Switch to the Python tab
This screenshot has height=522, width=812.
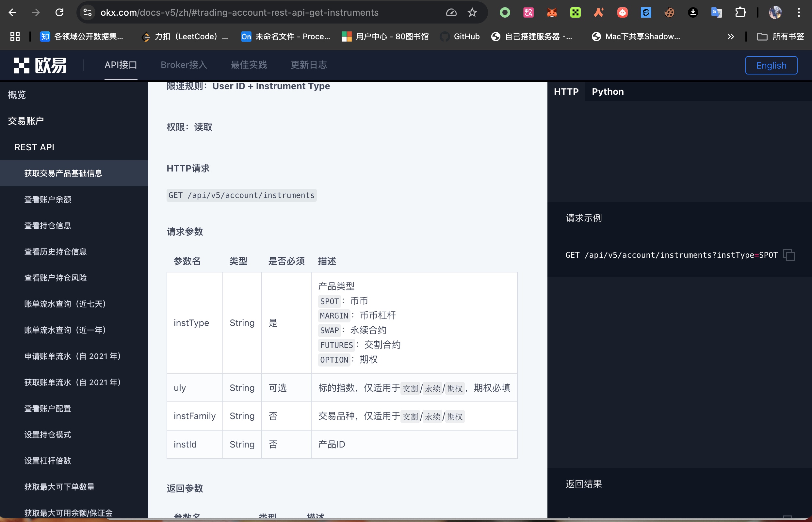608,91
